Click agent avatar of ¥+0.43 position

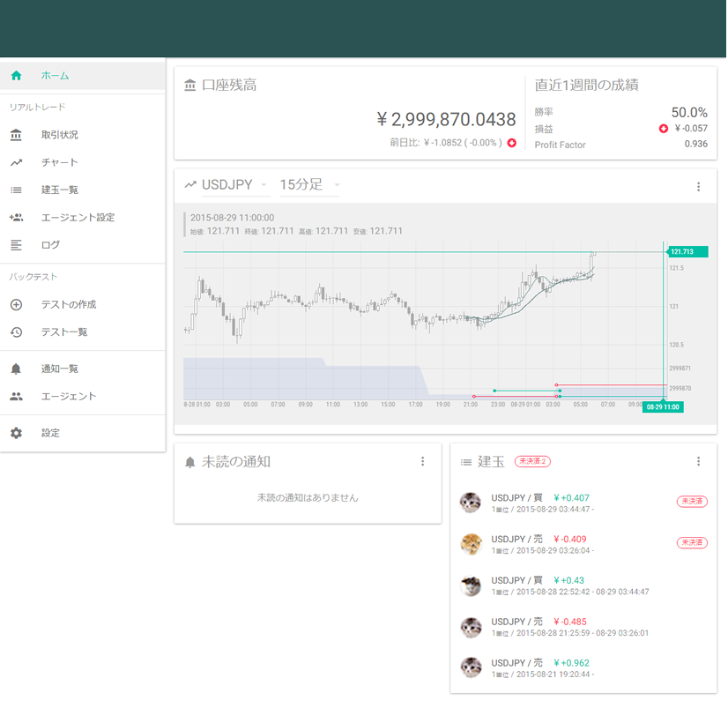471,585
